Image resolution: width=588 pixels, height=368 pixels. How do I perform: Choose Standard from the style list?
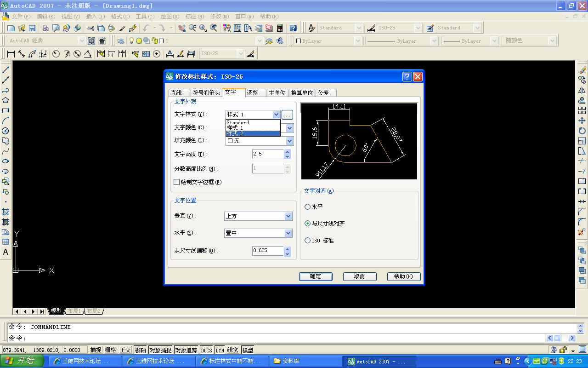253,123
